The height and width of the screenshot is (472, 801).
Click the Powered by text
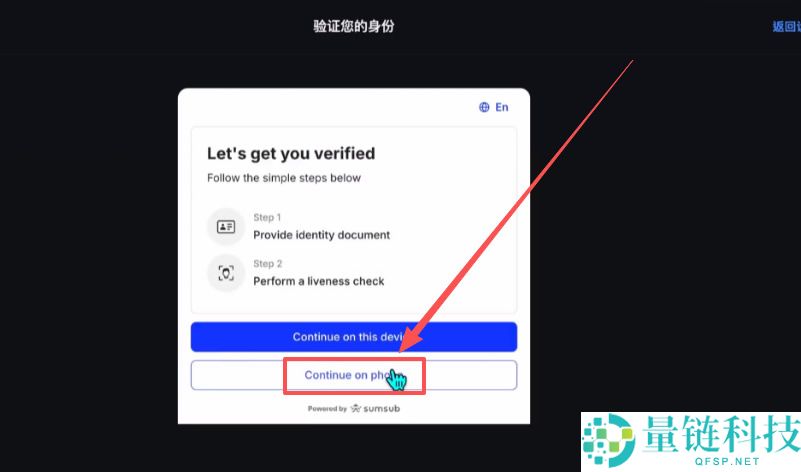(x=327, y=409)
